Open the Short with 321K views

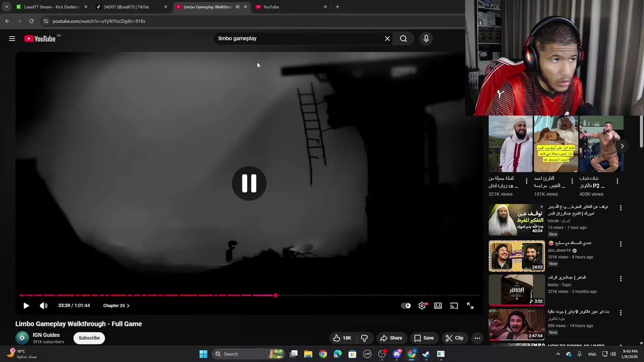pyautogui.click(x=510, y=144)
